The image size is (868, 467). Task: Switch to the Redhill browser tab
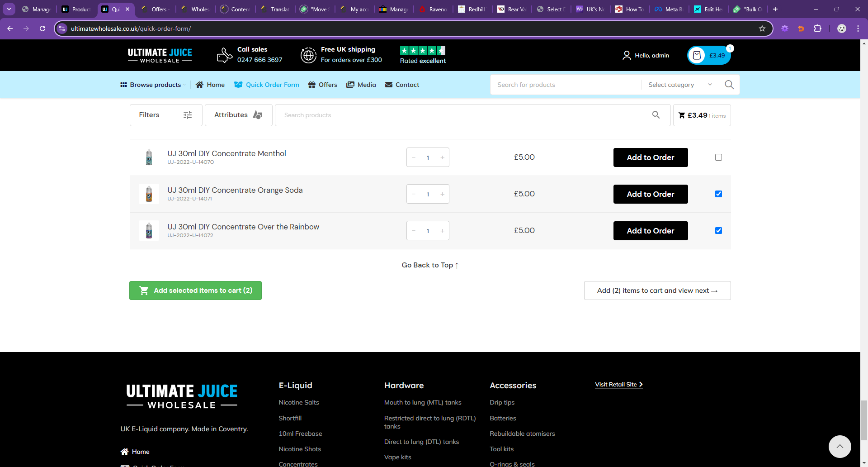click(472, 9)
